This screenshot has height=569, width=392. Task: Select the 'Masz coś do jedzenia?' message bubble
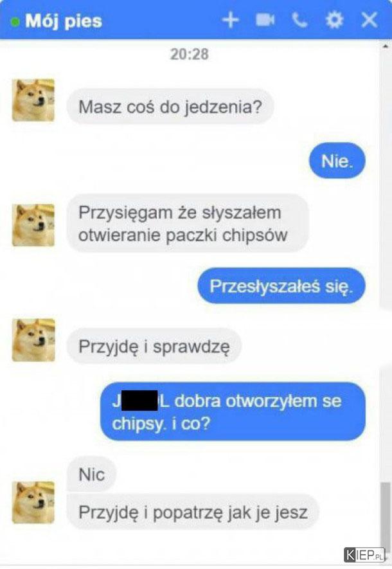coord(170,107)
